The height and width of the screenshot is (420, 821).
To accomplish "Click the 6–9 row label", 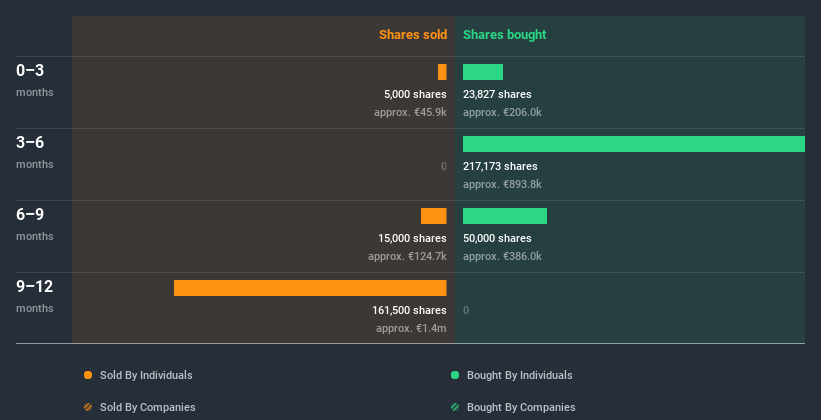I will click(30, 214).
